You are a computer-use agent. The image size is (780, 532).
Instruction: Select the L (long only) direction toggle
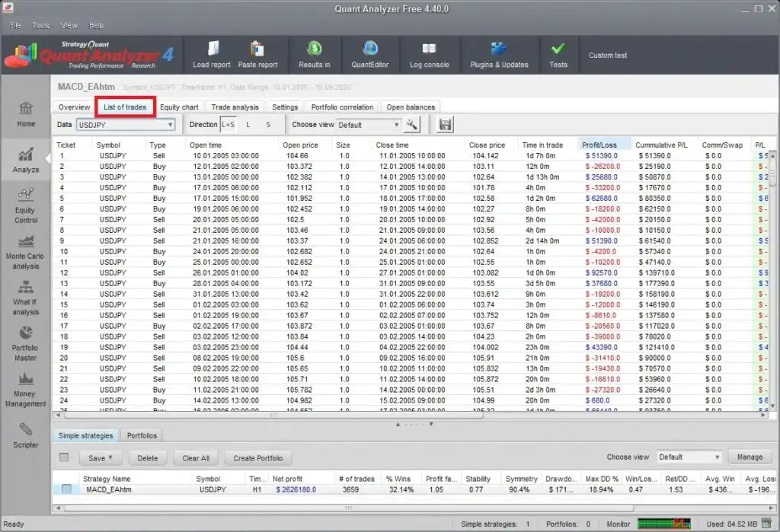[248, 125]
